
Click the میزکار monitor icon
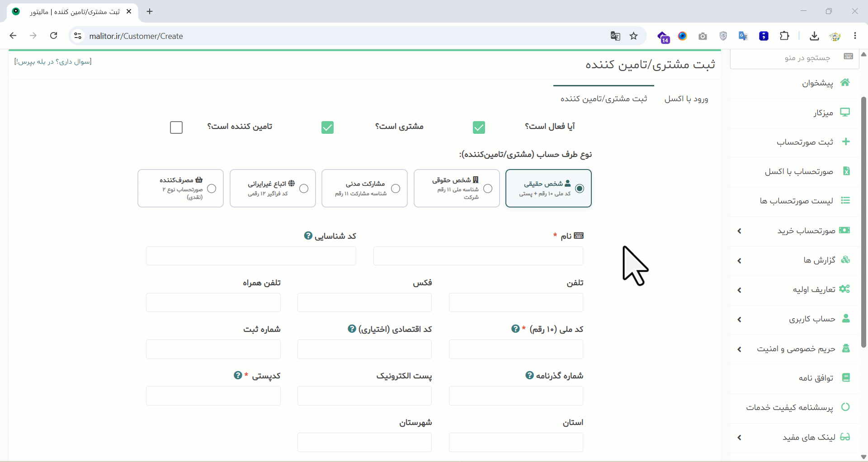[845, 112]
